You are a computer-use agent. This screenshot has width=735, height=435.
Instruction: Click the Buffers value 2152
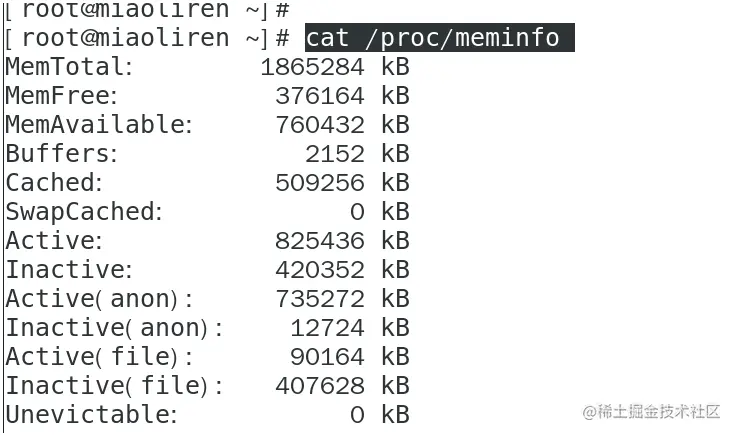[x=334, y=154]
